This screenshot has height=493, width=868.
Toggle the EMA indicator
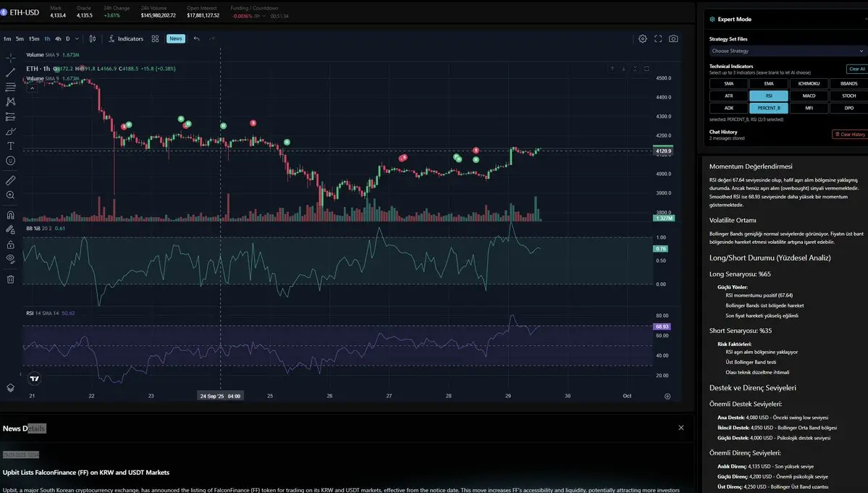coord(768,83)
